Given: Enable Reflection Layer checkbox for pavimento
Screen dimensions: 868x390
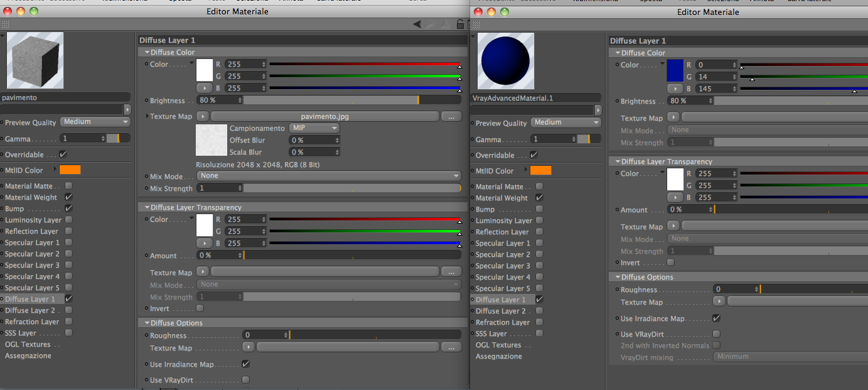Looking at the screenshot, I should [x=68, y=231].
